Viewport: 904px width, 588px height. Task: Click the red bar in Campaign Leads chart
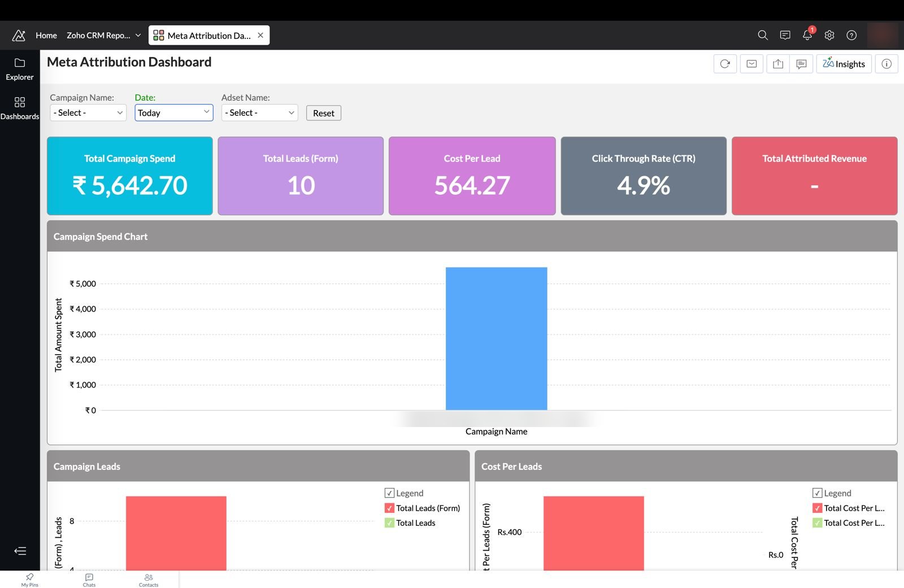(x=176, y=533)
